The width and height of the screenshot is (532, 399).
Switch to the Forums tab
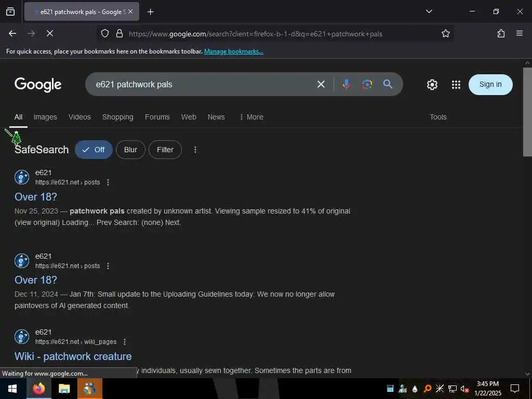tap(157, 117)
